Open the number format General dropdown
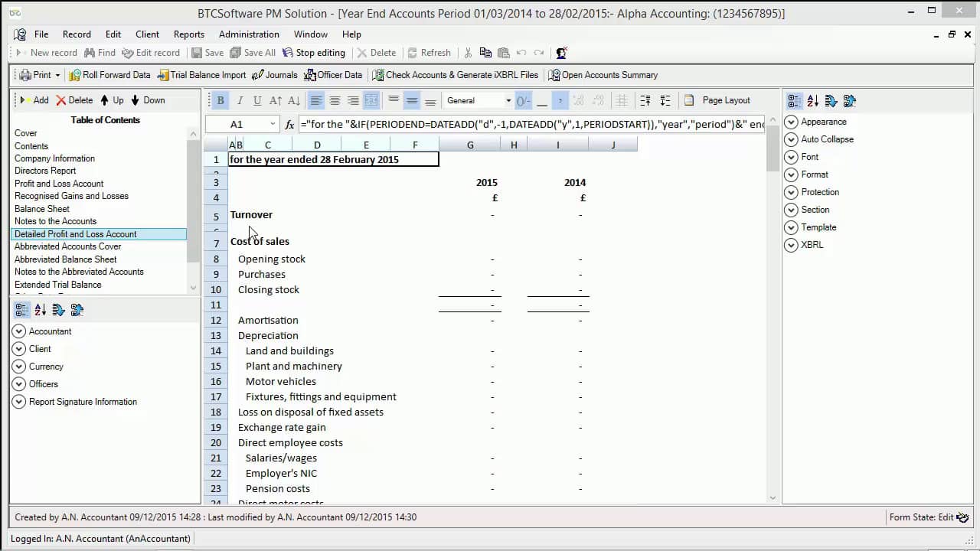 tap(508, 100)
